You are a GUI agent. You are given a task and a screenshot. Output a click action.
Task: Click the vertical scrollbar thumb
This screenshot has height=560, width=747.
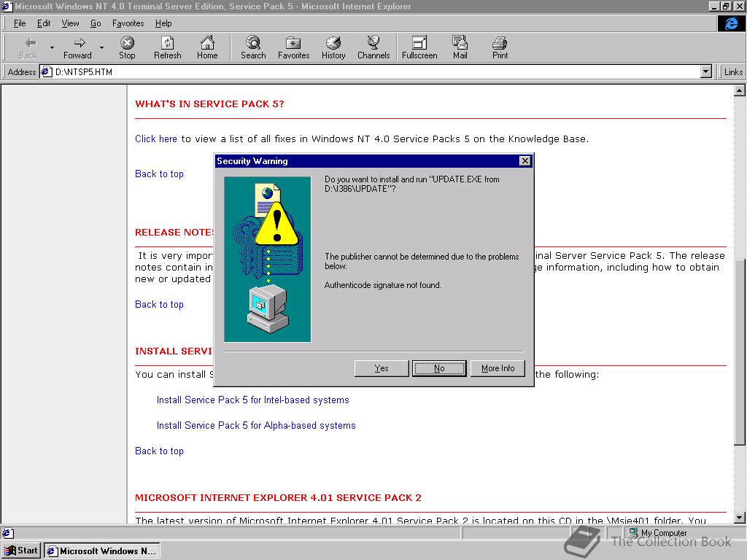click(x=740, y=352)
